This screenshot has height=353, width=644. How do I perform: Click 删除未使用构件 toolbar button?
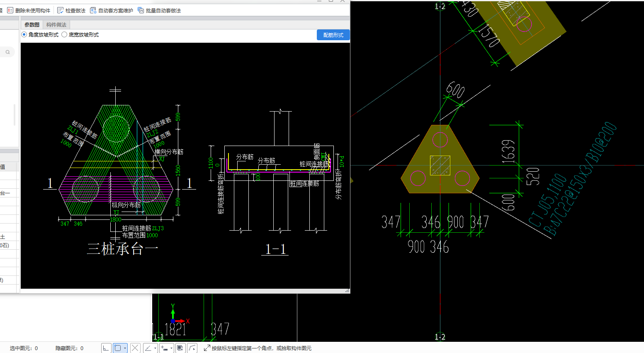29,10
